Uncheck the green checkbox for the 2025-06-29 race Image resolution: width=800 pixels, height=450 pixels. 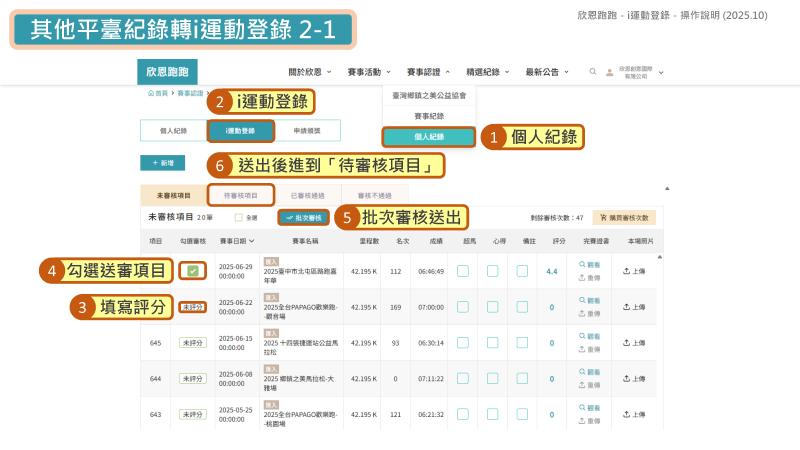[193, 270]
